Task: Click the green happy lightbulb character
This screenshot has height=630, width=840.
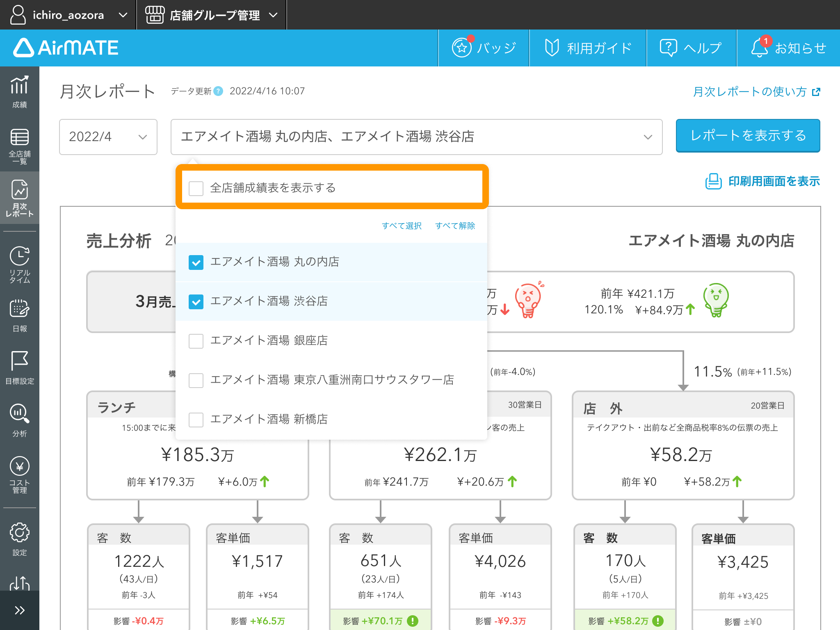Action: click(716, 300)
